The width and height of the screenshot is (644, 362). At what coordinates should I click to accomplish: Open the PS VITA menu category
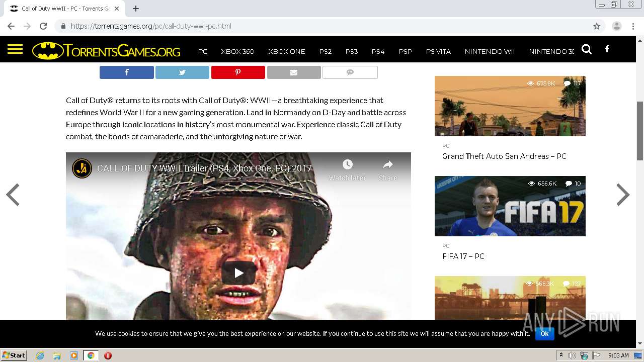pos(438,51)
